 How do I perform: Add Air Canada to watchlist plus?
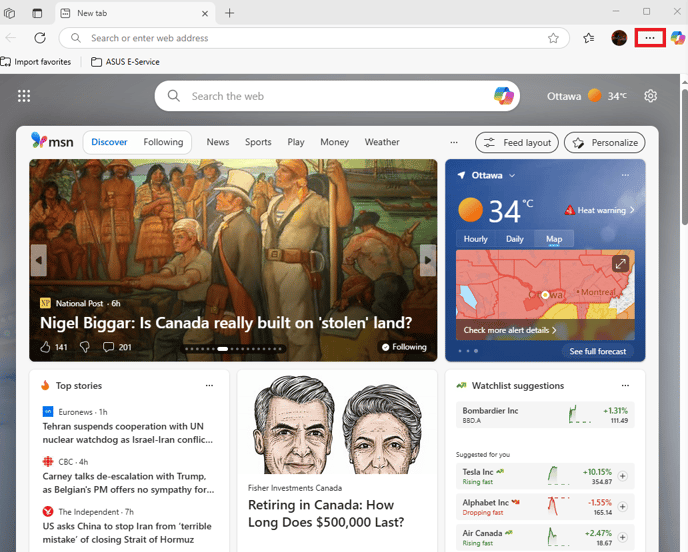click(622, 537)
